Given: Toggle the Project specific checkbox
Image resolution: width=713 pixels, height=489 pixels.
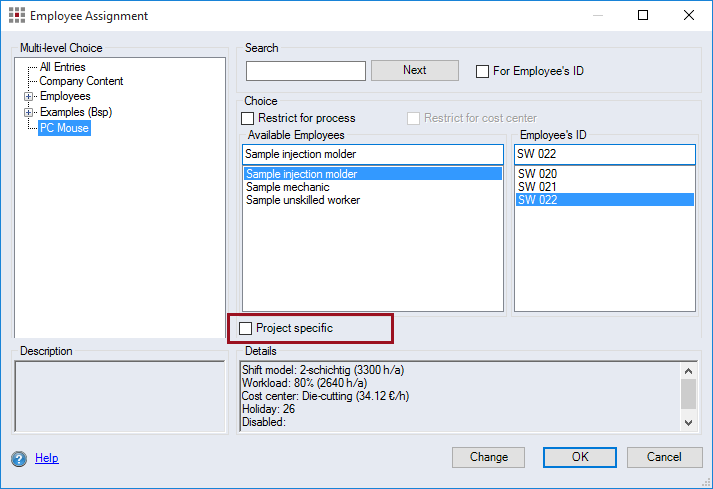Looking at the screenshot, I should click(246, 328).
